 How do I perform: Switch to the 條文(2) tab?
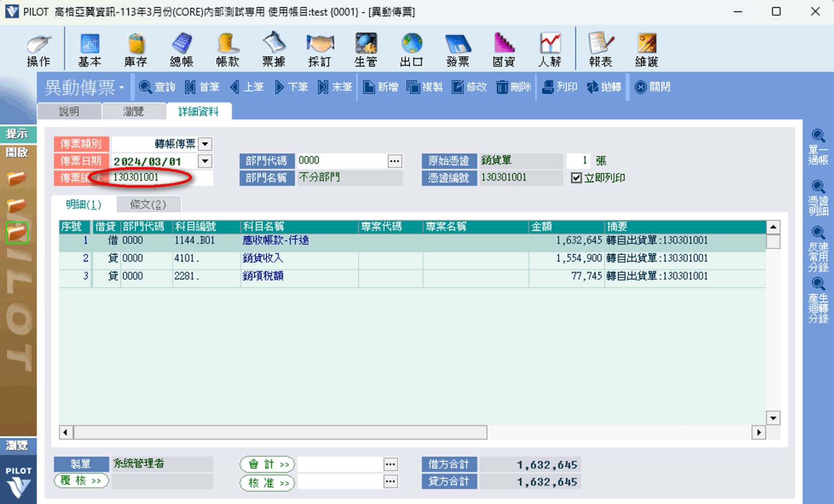[x=148, y=204]
